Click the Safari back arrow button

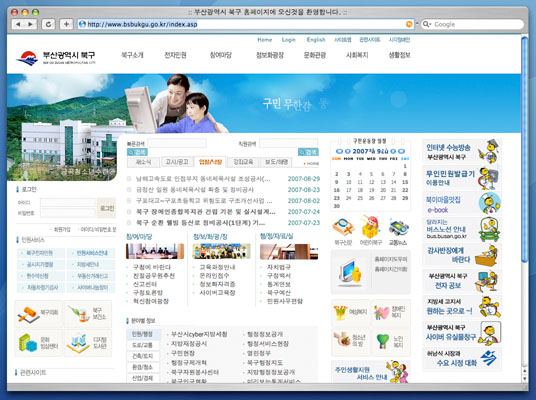[18, 24]
